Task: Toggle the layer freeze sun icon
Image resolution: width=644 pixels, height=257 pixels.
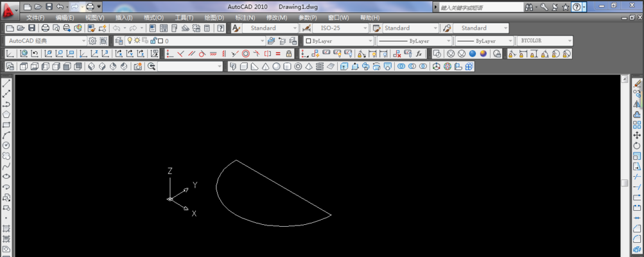Action: tap(137, 41)
